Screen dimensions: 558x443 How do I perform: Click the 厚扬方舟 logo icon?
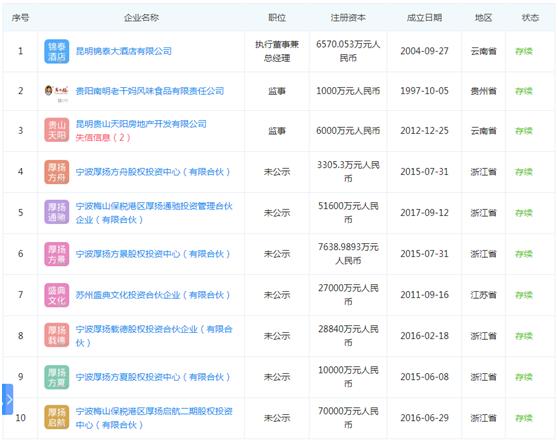coord(57,172)
